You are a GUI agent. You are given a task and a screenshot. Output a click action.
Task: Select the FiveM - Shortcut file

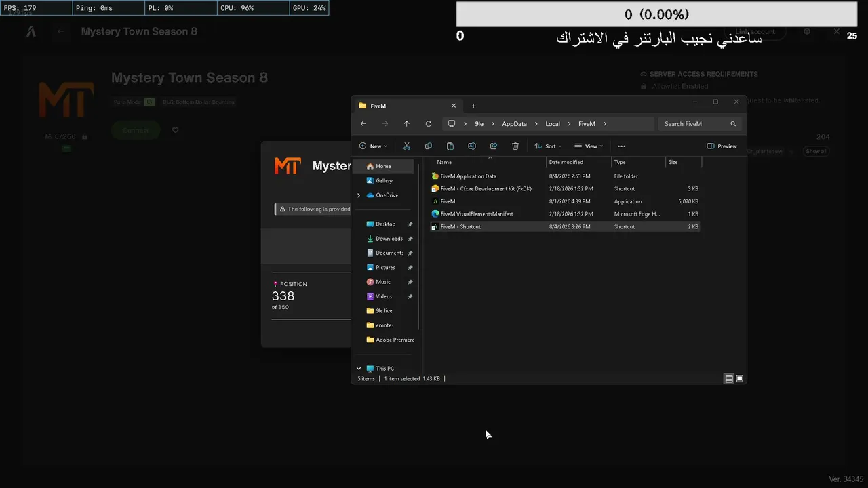(566, 227)
